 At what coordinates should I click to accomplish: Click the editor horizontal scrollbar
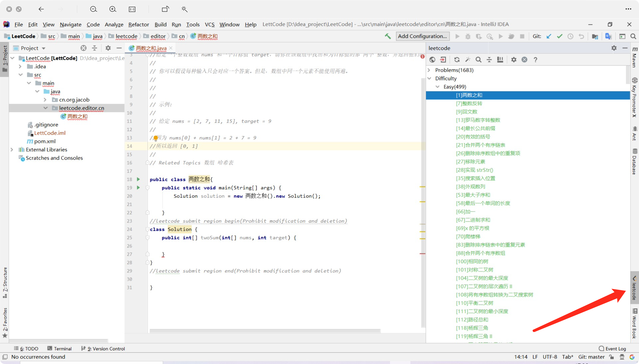click(265, 331)
